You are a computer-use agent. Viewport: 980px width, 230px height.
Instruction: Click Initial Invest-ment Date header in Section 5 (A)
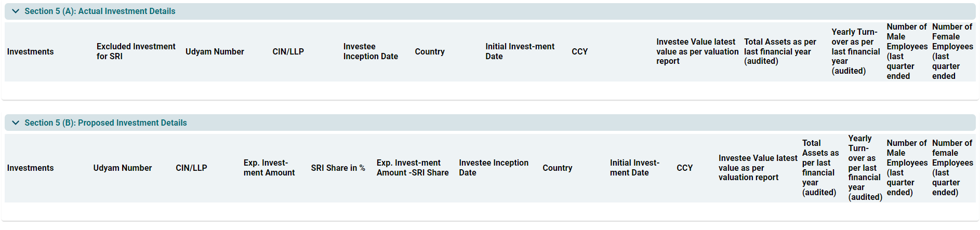coord(520,51)
